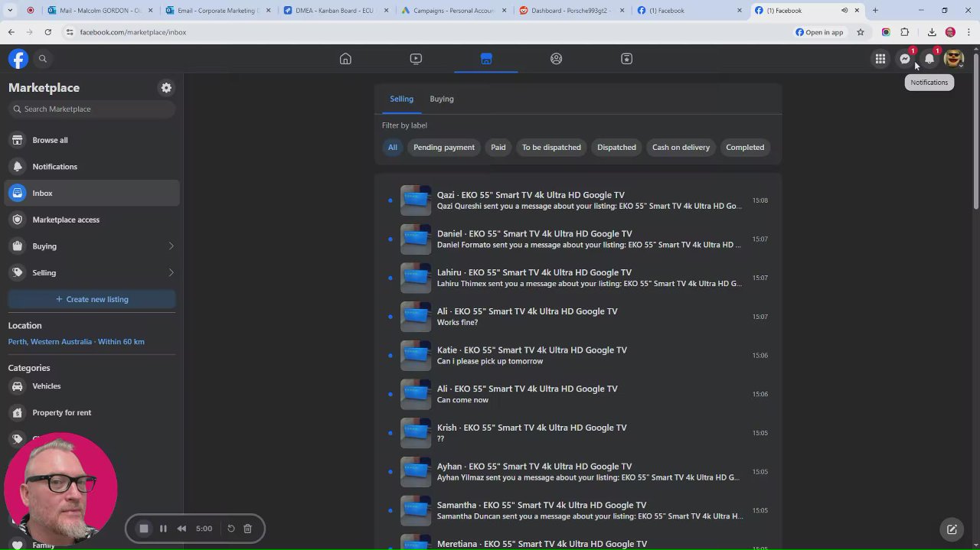
Task: Open Qazi's message about EKO TV
Action: [578, 200]
